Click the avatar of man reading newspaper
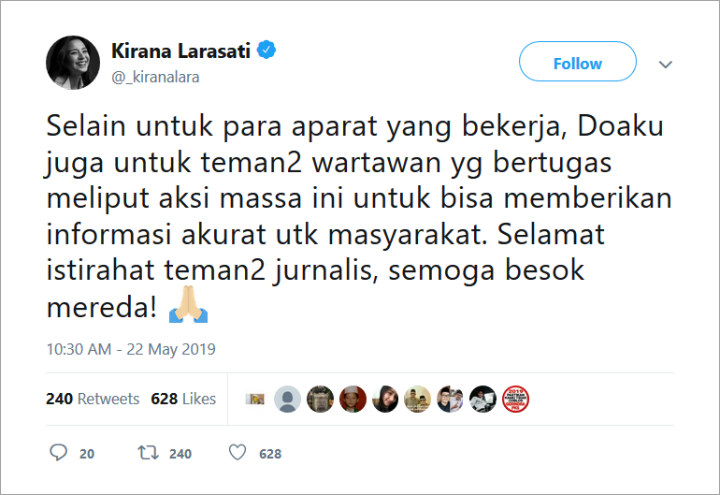 pos(483,399)
